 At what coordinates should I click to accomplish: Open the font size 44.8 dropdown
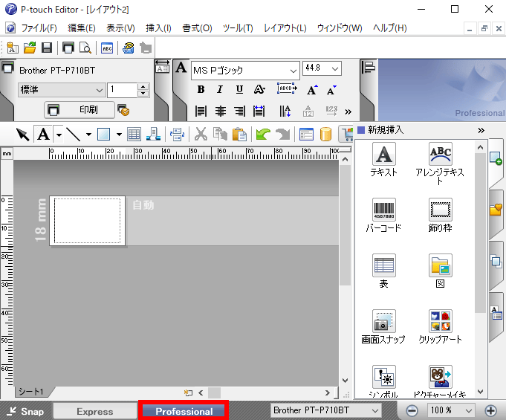[335, 69]
